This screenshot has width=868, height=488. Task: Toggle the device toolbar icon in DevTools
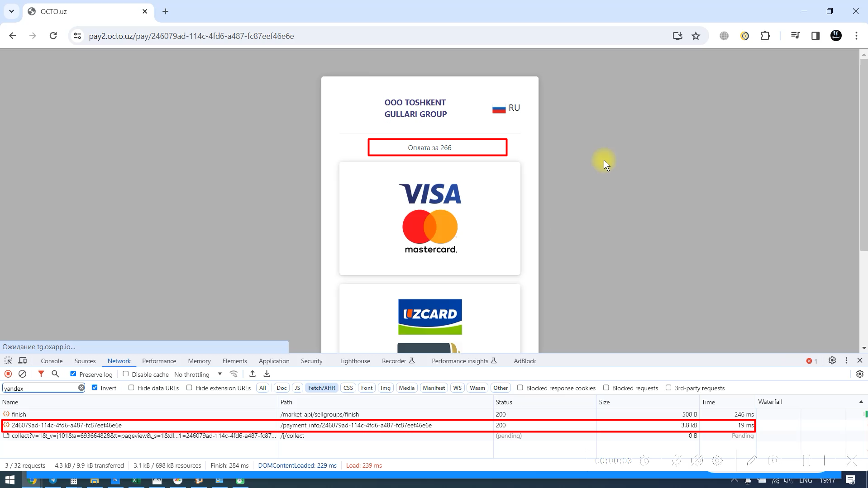coord(23,360)
